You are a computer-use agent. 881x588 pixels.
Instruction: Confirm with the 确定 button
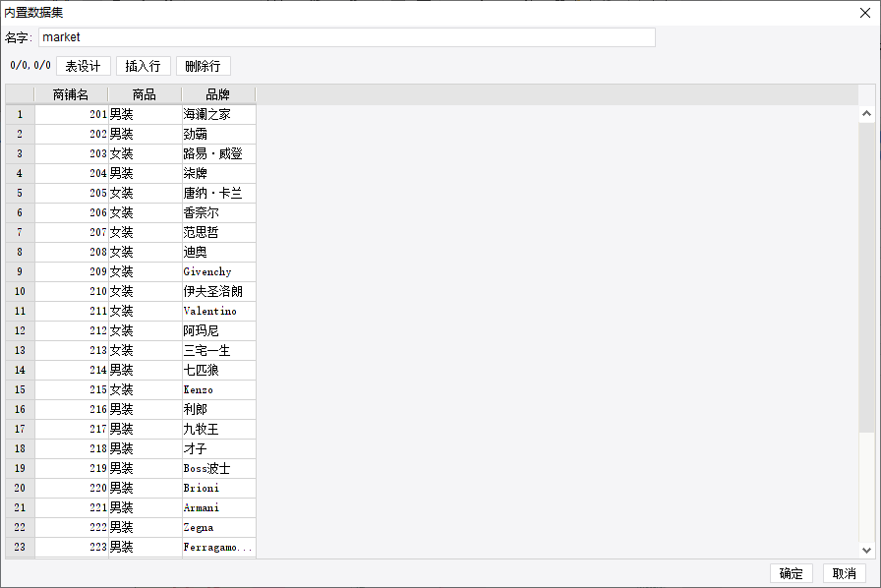792,573
